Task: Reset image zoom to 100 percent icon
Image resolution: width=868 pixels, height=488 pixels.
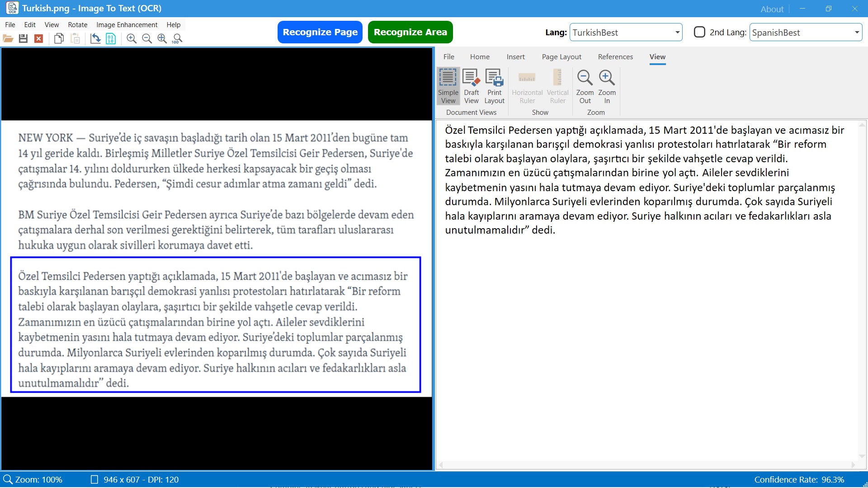Action: pos(177,39)
